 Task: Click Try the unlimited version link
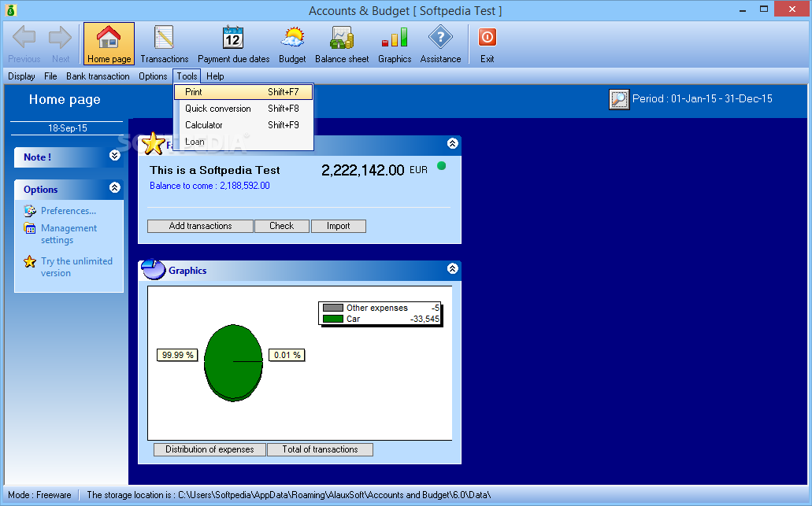tap(76, 267)
